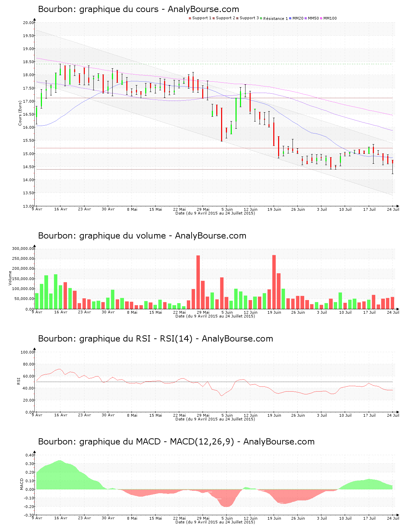Click the 15.50 value on price axis
The image size is (412, 532).
(x=28, y=141)
